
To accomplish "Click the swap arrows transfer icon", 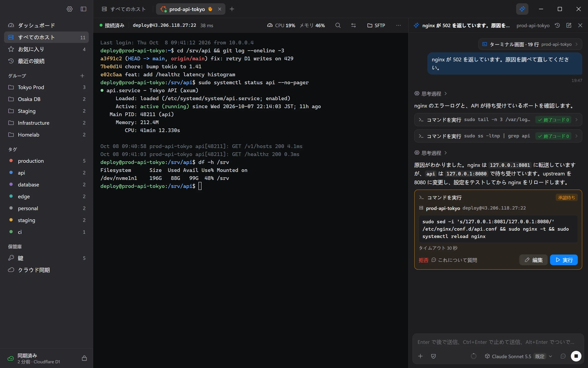I will 353,25.
